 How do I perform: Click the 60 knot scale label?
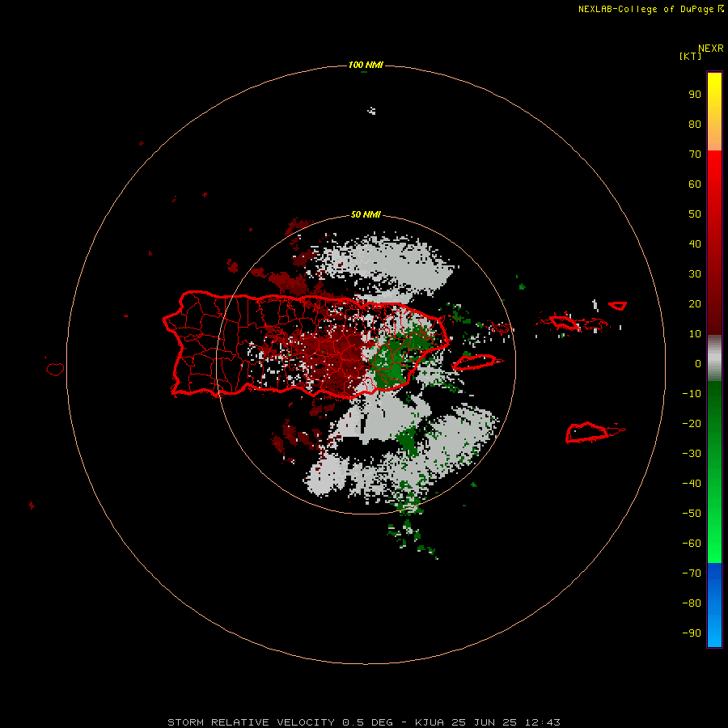tap(695, 184)
